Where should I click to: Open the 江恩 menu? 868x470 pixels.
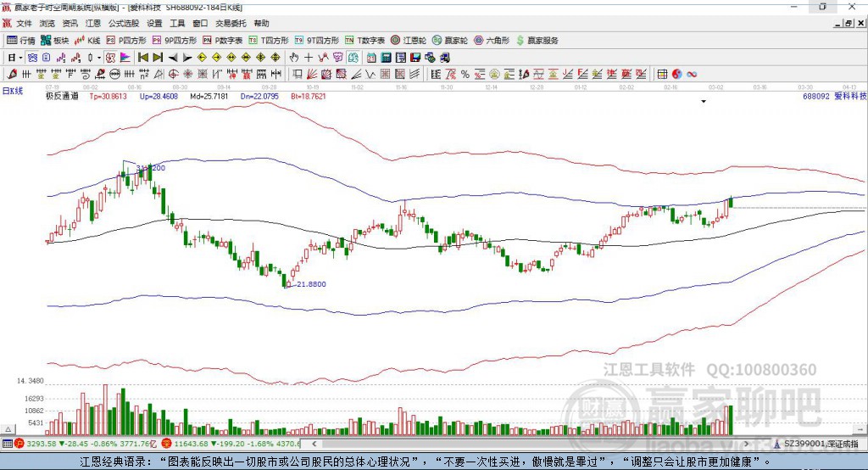93,23
